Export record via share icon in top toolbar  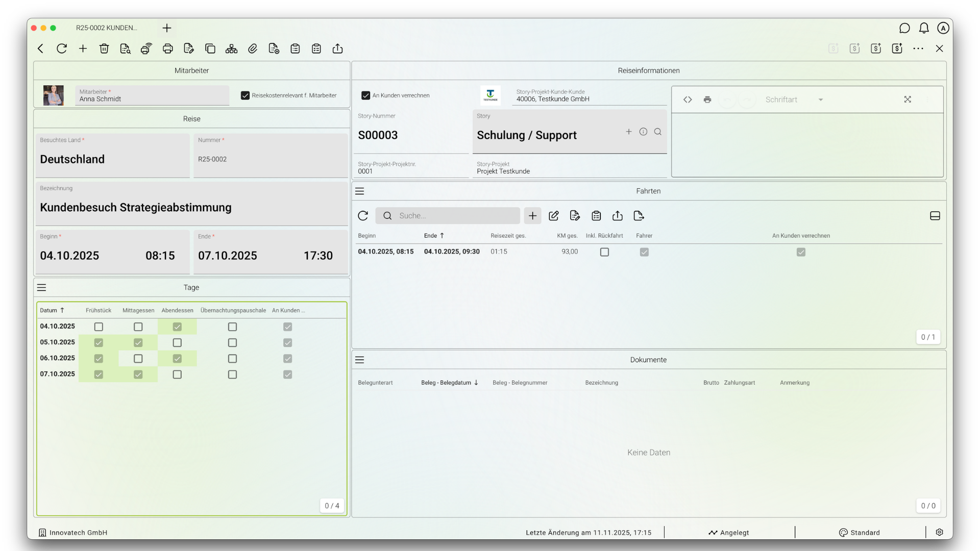337,48
